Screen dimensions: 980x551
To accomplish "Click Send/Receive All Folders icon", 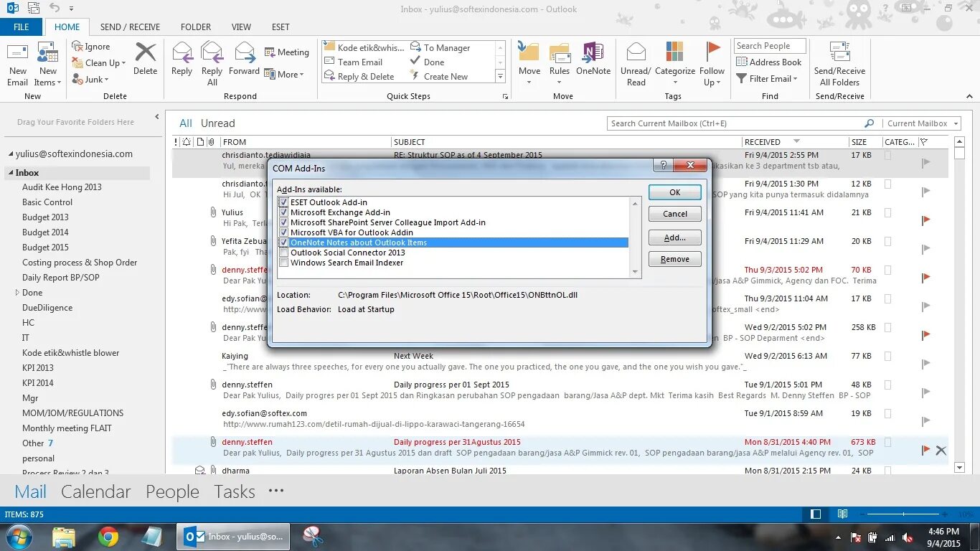I will tap(839, 52).
